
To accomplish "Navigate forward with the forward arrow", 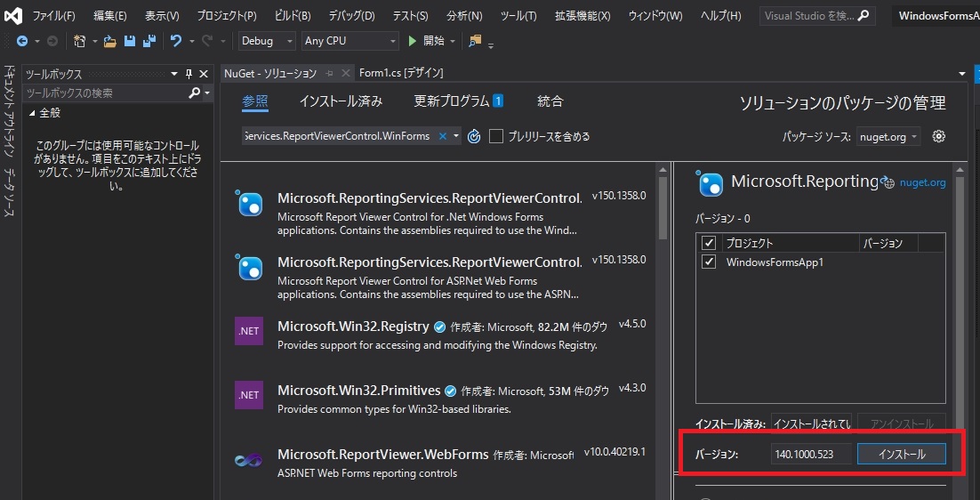I will pyautogui.click(x=52, y=41).
